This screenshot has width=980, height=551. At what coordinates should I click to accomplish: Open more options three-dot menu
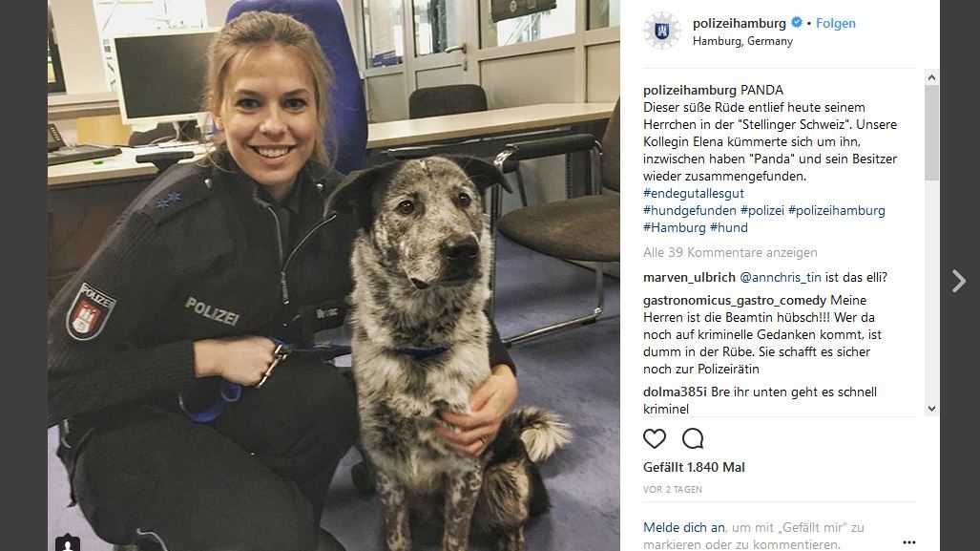click(908, 541)
